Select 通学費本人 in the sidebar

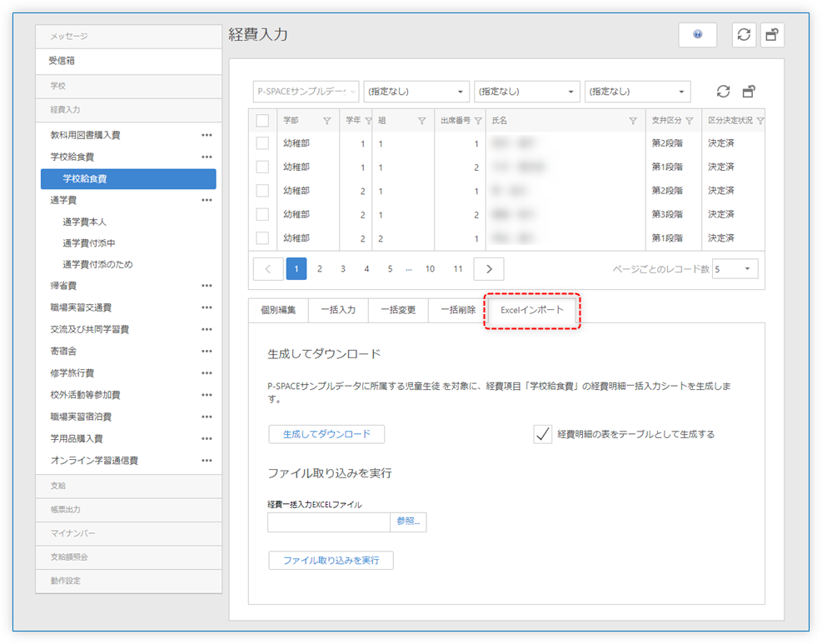tap(84, 222)
